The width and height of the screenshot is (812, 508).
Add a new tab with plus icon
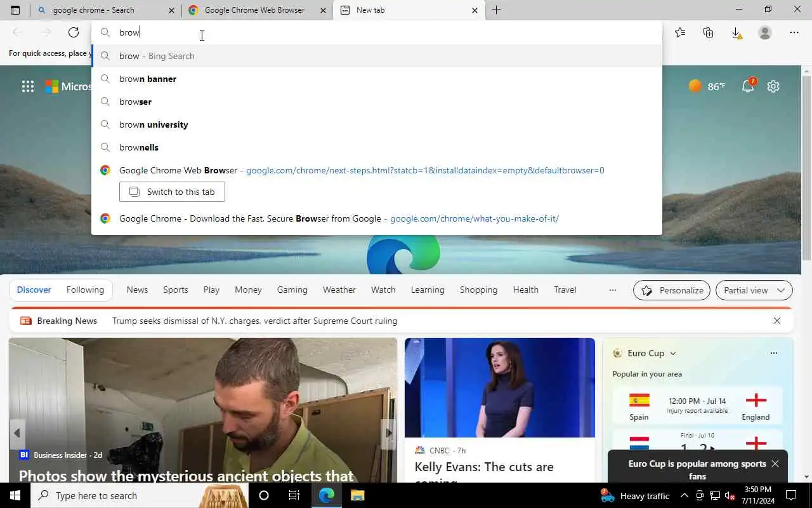tap(496, 10)
